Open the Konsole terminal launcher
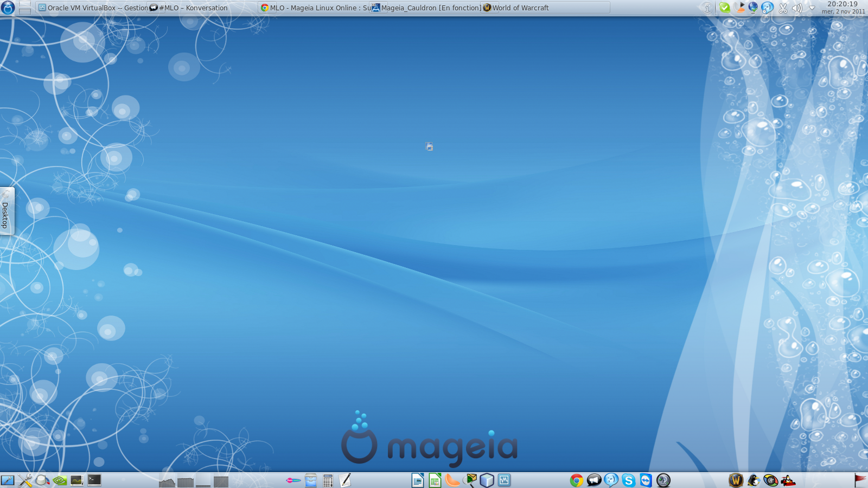868x488 pixels. (x=94, y=480)
